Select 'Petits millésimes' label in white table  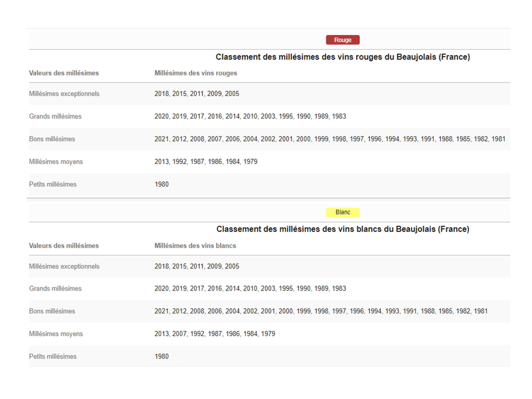(53, 356)
